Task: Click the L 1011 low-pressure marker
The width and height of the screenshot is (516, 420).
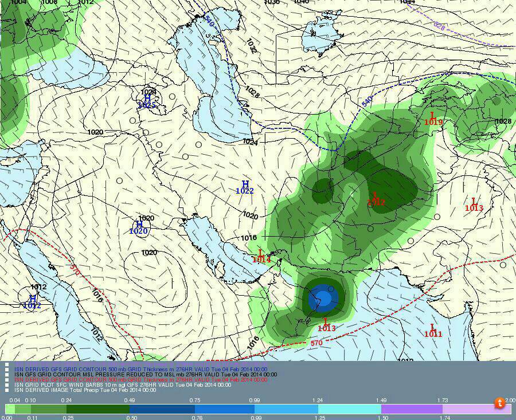Action: tap(433, 330)
